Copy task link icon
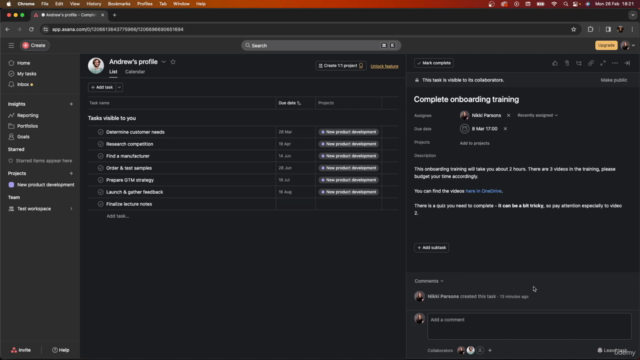 [x=591, y=63]
